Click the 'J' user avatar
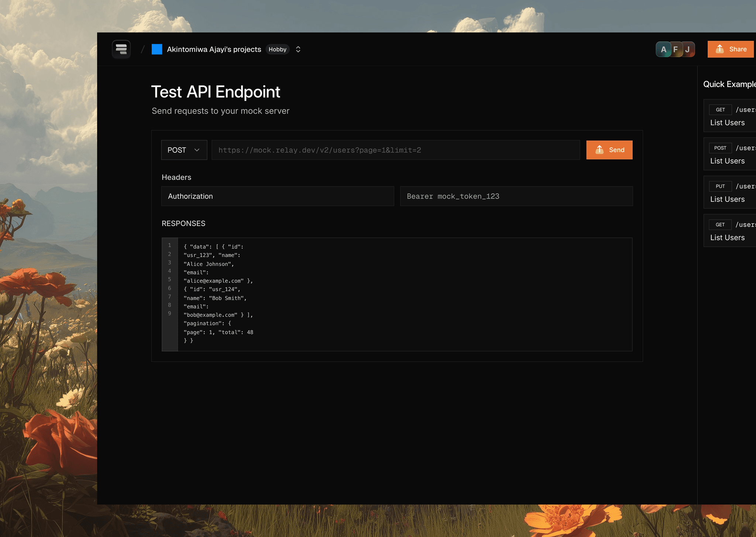The height and width of the screenshot is (537, 756). (688, 49)
